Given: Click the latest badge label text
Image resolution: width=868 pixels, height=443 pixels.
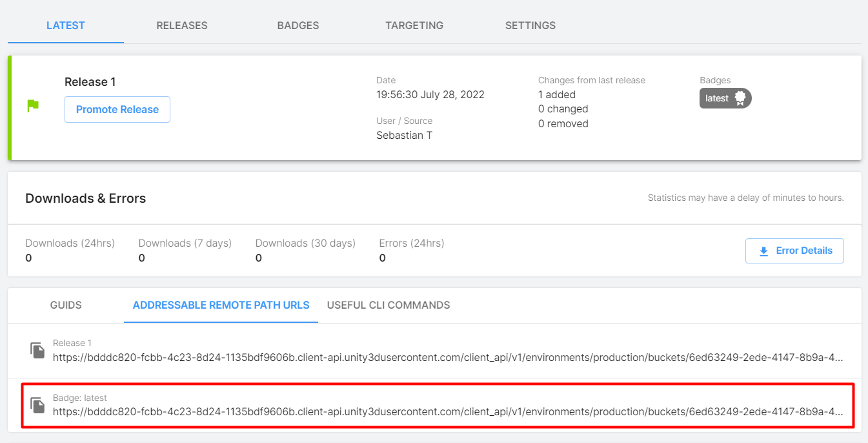Looking at the screenshot, I should click(716, 98).
